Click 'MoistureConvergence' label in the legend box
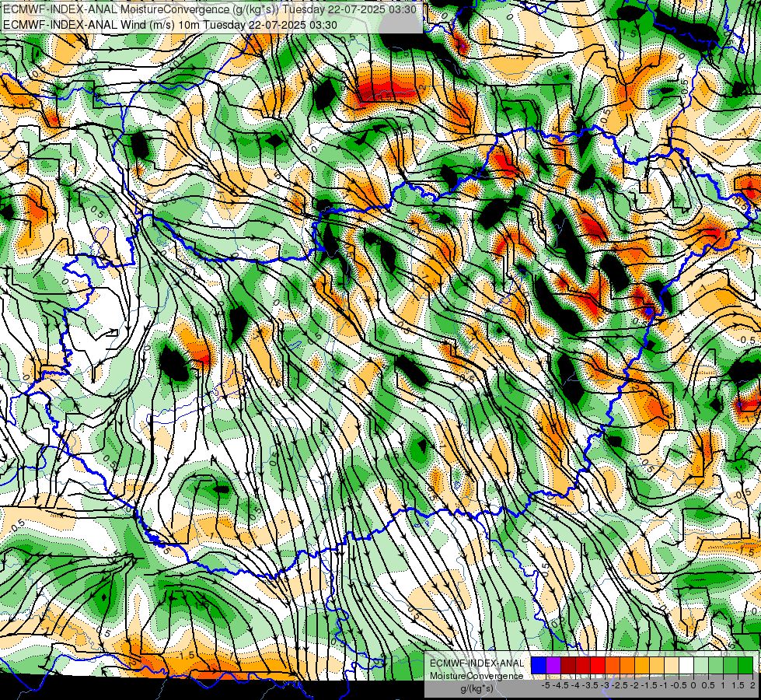The image size is (761, 700). [x=476, y=676]
